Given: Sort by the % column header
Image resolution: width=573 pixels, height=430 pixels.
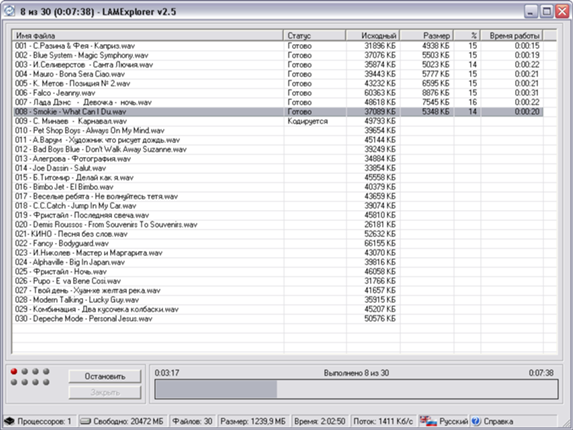Looking at the screenshot, I should 467,35.
